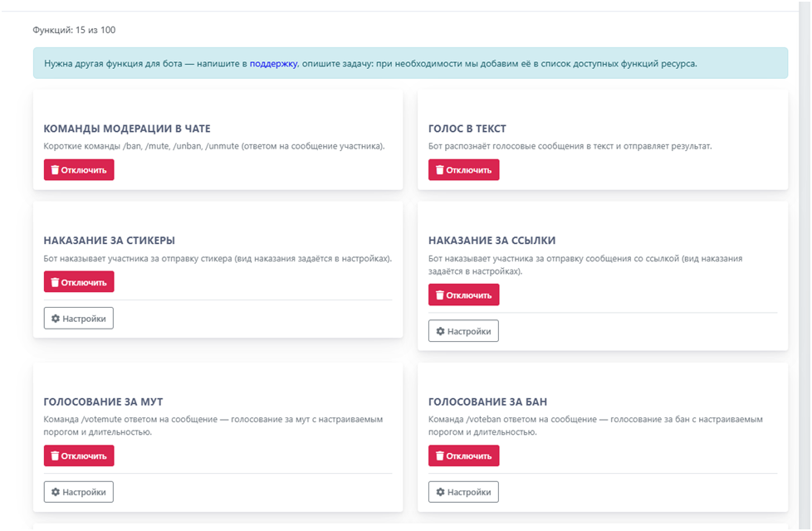Click trash icon under Голосование за мут
This screenshot has height=531, width=812.
[55, 456]
